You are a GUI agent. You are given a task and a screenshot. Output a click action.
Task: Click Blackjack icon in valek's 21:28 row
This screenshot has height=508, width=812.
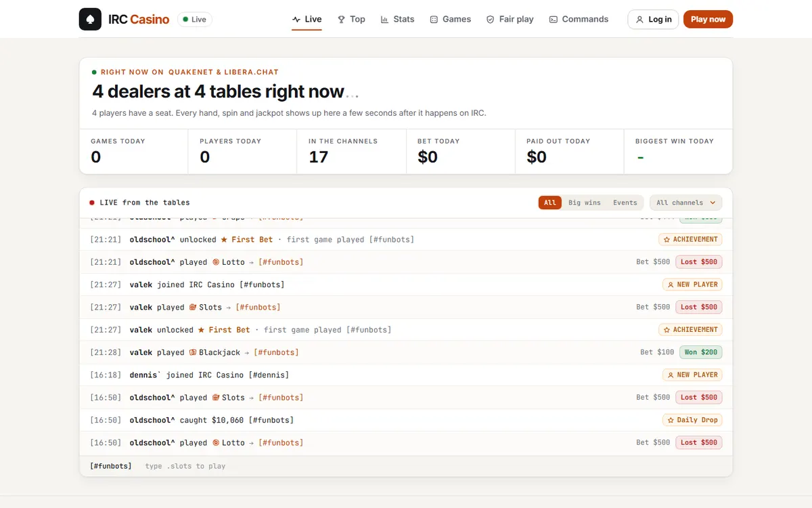(x=193, y=352)
